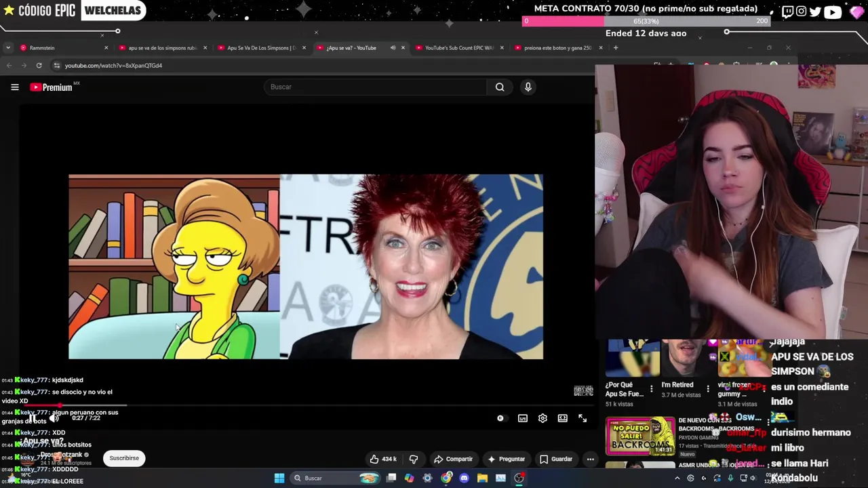This screenshot has height=488, width=868.
Task: Open File Explorer from the taskbar
Action: tap(482, 478)
